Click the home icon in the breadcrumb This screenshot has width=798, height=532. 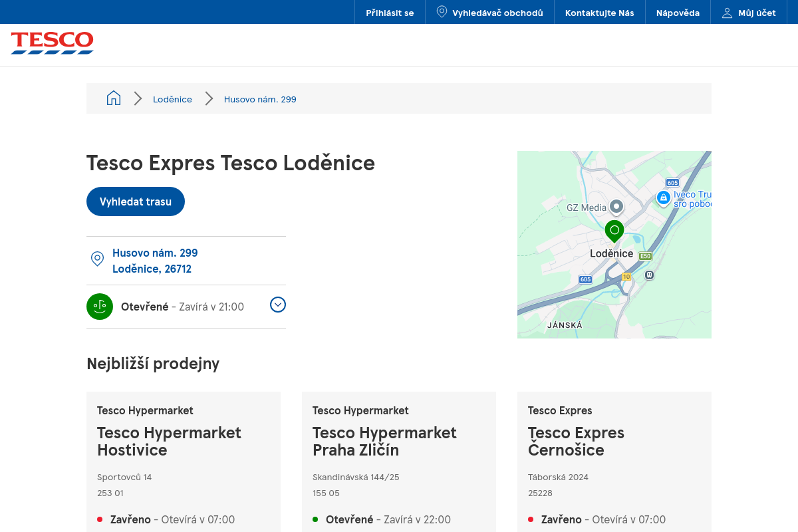click(114, 97)
